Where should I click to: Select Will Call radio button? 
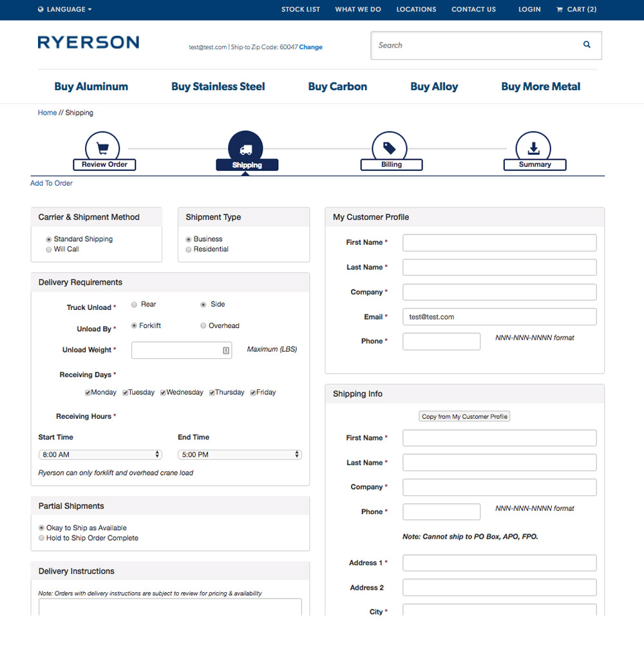tap(49, 249)
